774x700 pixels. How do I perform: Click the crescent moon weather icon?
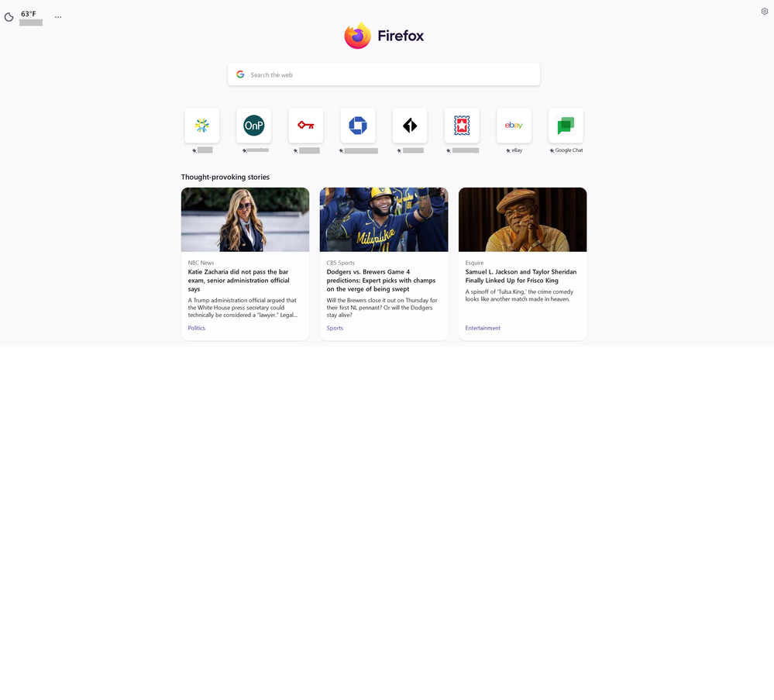click(9, 17)
